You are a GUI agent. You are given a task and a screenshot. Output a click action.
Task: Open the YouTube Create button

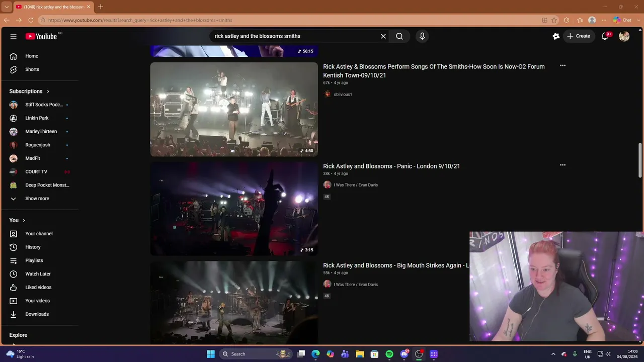click(x=579, y=36)
